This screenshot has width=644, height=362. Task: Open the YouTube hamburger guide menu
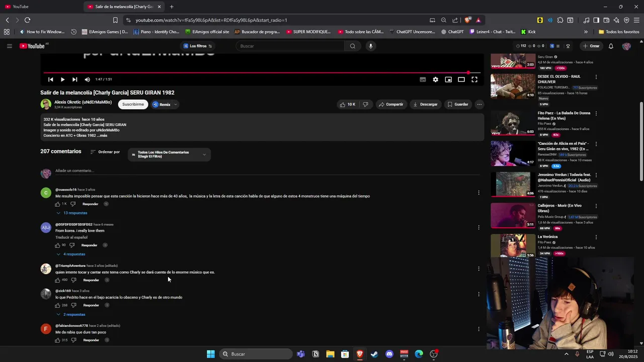[x=9, y=46]
